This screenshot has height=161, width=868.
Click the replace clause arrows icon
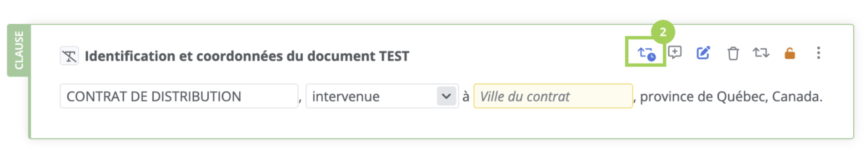761,53
